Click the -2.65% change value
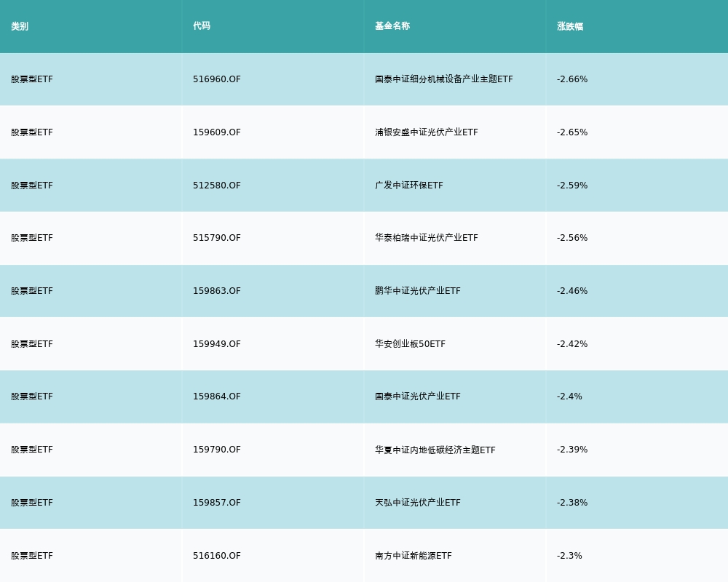728x582 pixels. [572, 132]
